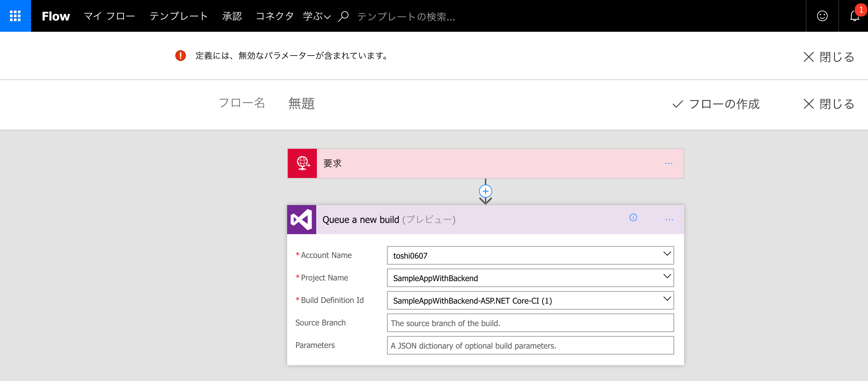
Task: Click the Parameters label
Action: point(315,345)
